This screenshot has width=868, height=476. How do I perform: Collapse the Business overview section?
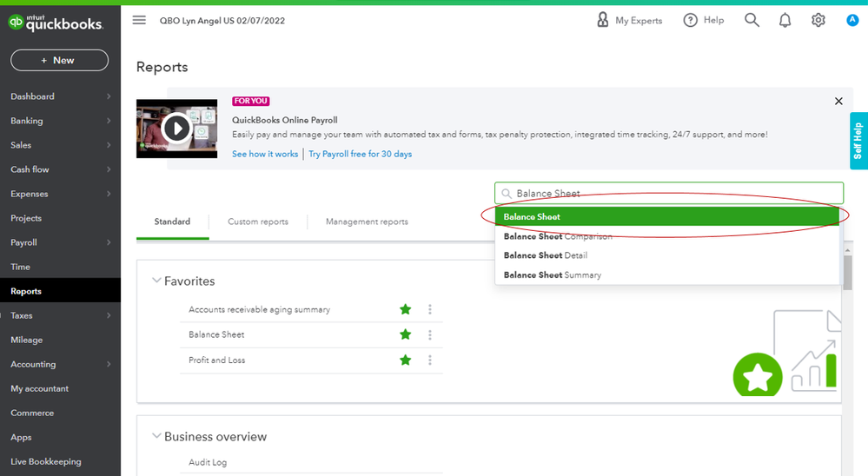point(156,436)
